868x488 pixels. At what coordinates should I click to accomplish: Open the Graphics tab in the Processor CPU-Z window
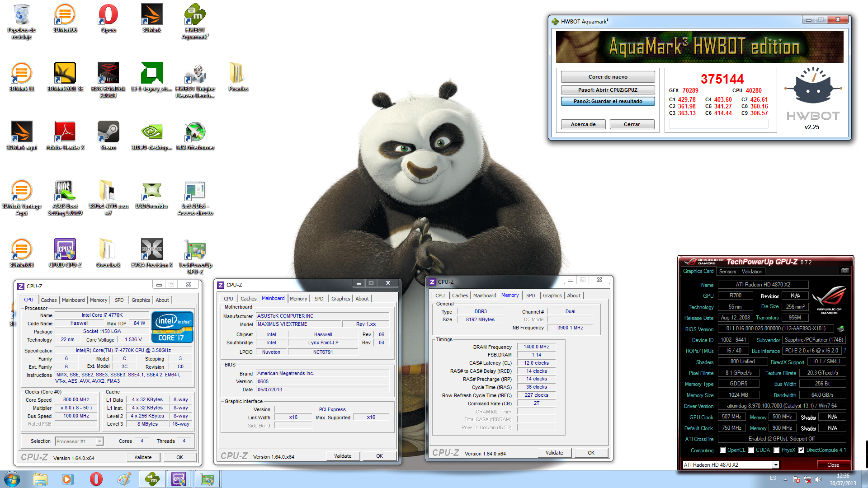coord(141,300)
